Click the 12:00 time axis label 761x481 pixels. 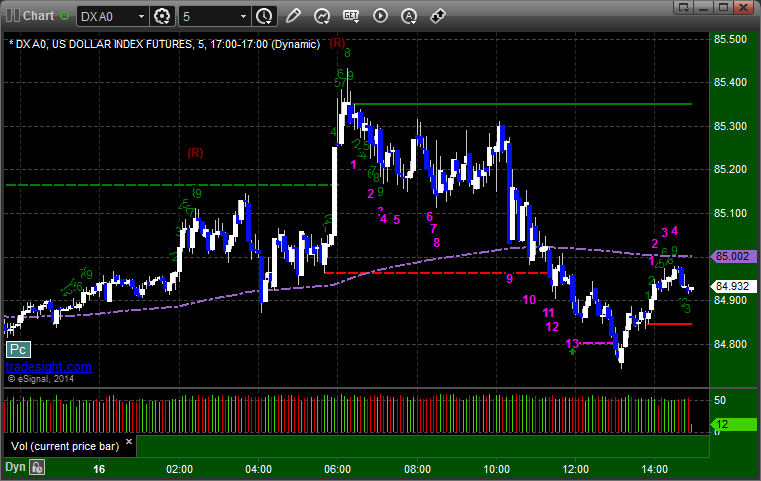click(576, 469)
